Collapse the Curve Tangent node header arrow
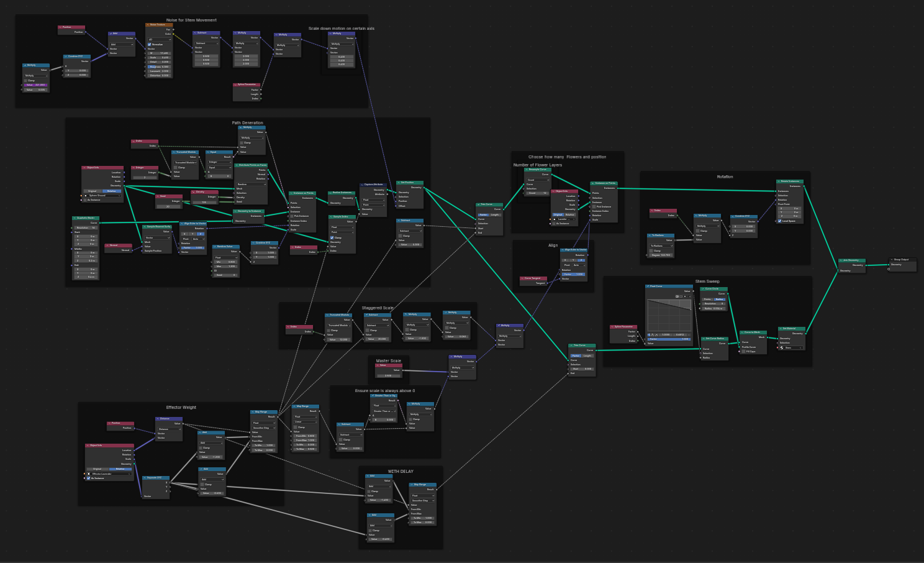The height and width of the screenshot is (563, 924). (522, 278)
